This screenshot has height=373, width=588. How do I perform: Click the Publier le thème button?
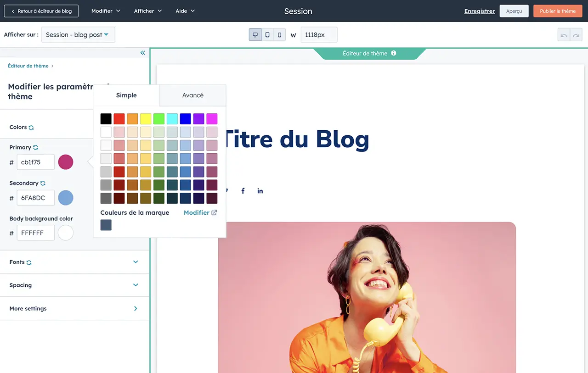coord(557,11)
